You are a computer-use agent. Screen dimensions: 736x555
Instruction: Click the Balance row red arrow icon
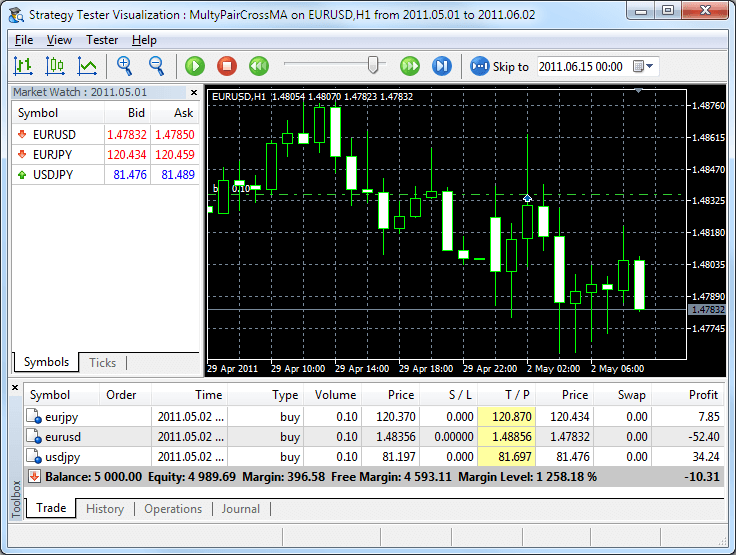[34, 477]
